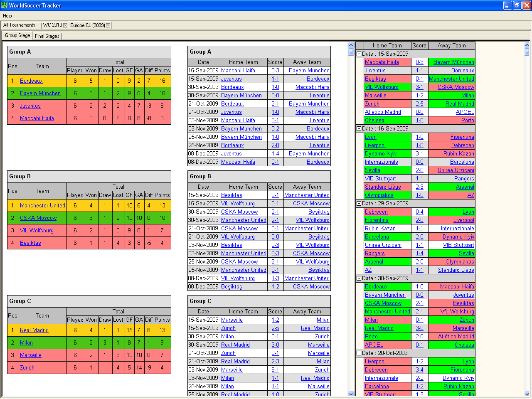Click Away Team header in the date list panel

pyautogui.click(x=452, y=46)
